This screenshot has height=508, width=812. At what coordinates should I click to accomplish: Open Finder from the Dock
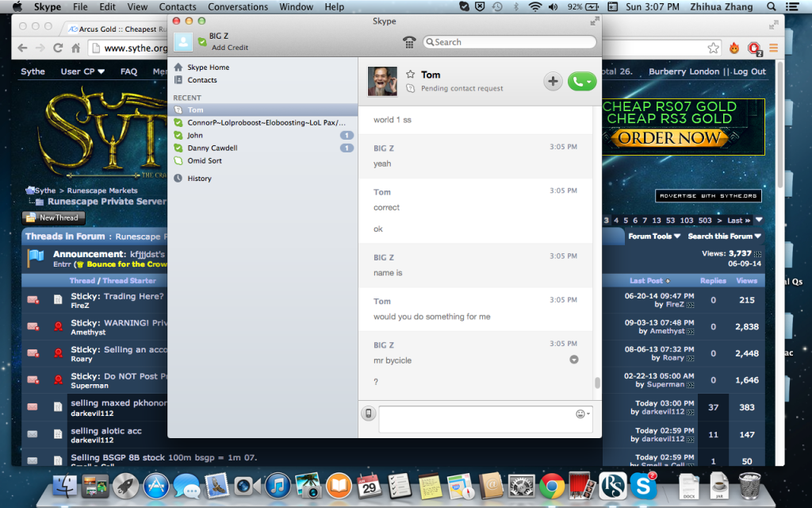(66, 487)
